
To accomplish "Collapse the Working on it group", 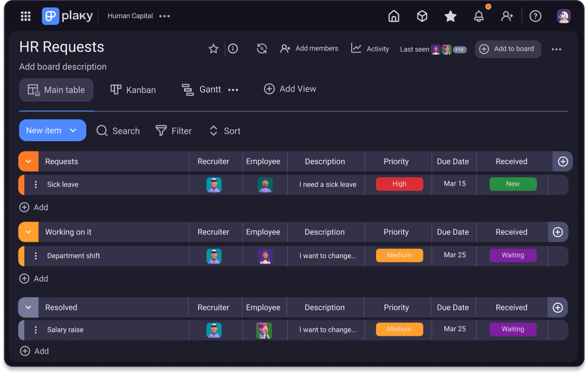I will click(28, 232).
